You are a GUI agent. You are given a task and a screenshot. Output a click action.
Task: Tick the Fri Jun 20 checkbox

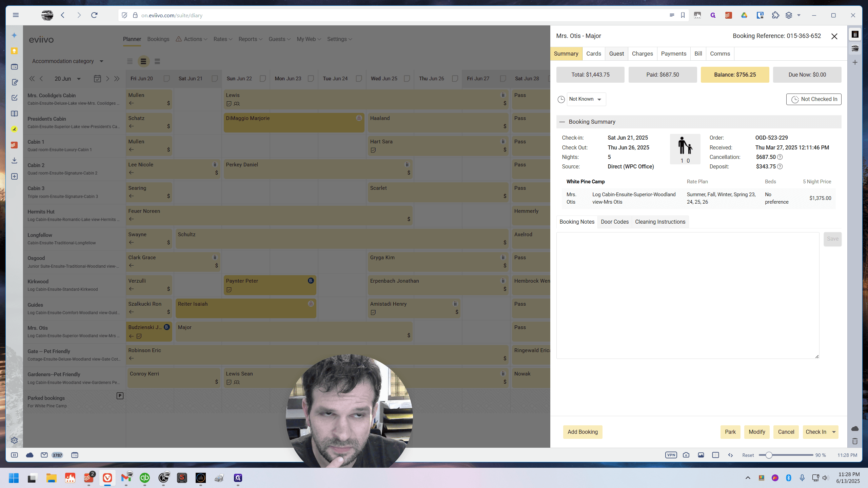tap(166, 79)
